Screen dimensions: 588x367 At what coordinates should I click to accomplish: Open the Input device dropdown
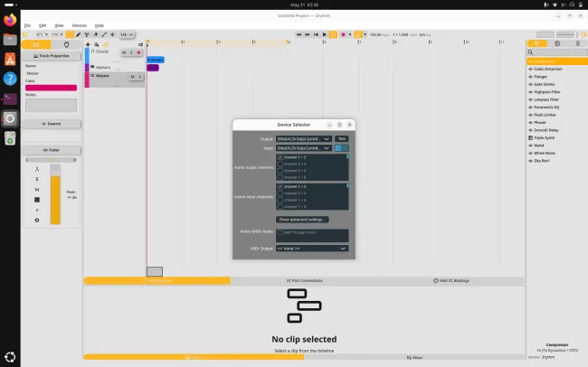click(304, 148)
